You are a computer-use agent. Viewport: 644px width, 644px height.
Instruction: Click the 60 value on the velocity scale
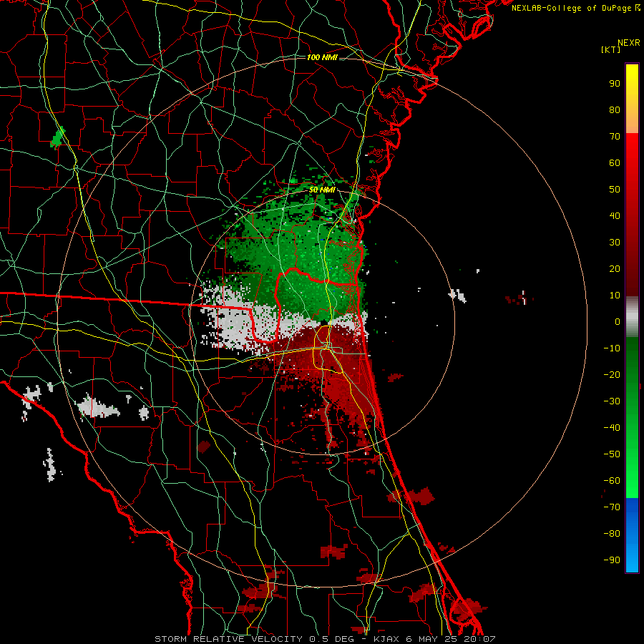(615, 162)
